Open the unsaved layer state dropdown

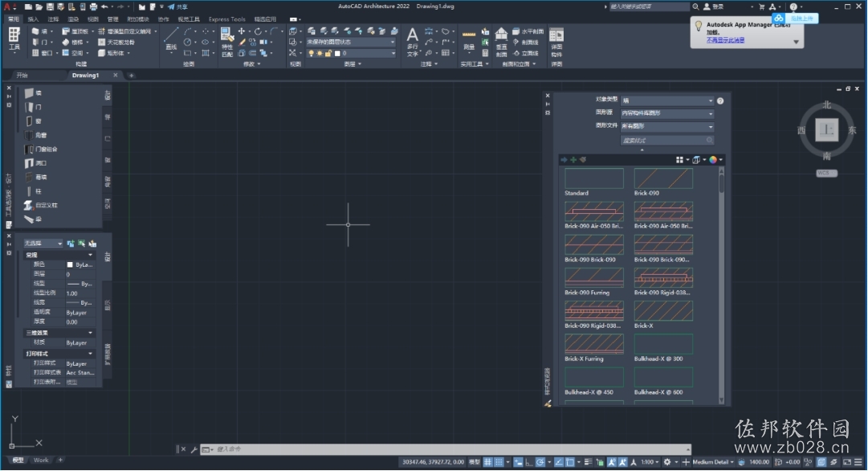[x=351, y=42]
